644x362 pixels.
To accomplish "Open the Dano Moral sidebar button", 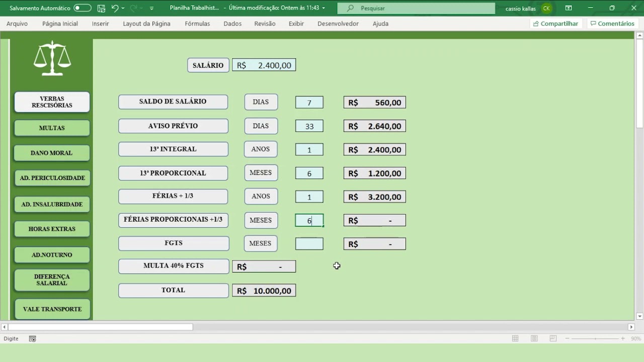I will (52, 153).
